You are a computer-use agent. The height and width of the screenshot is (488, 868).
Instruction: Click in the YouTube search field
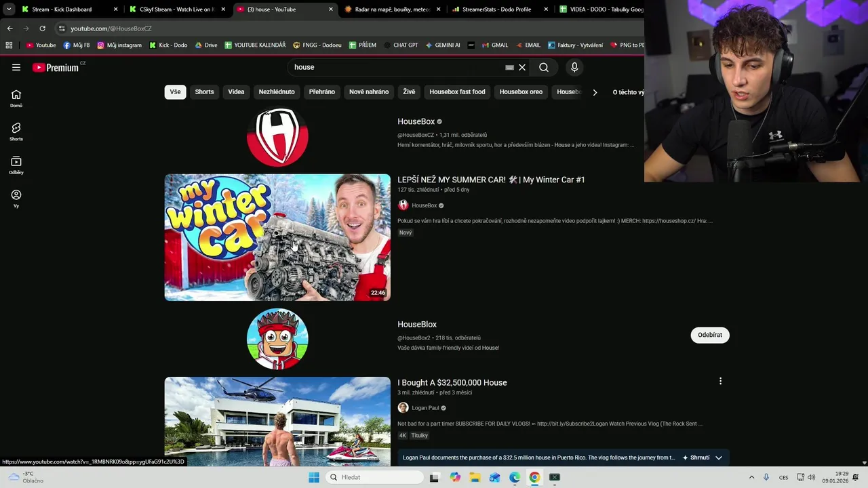(x=397, y=67)
